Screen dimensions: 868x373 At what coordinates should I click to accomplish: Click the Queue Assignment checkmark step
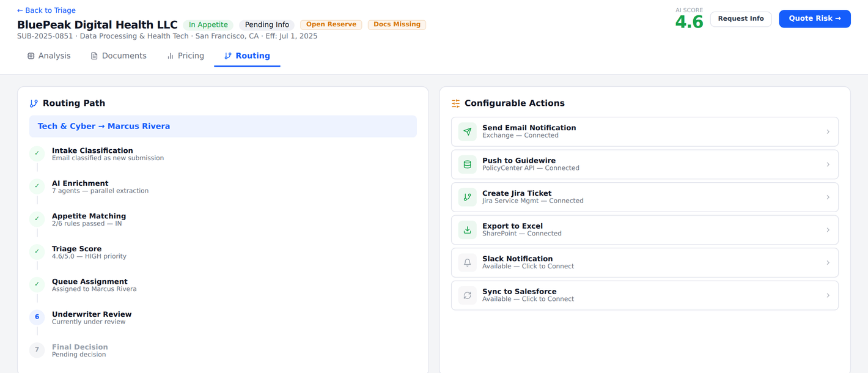pos(37,284)
